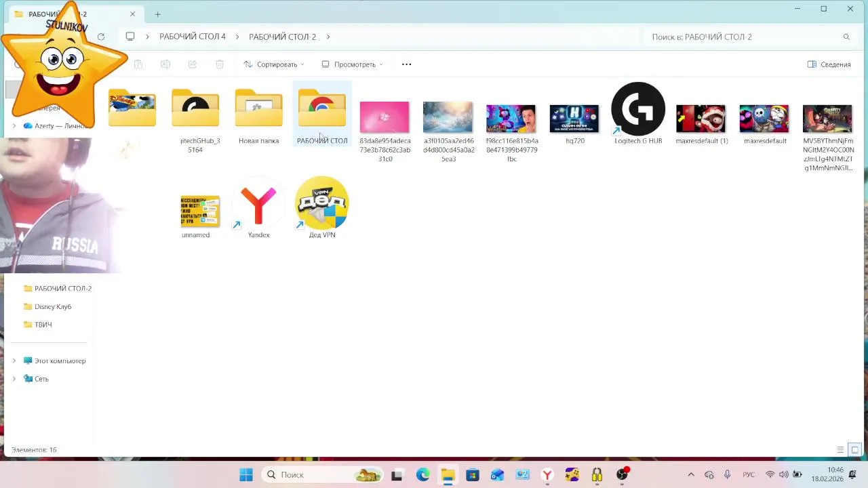Click the taskbar Поиск search box
The width and height of the screenshot is (868, 488).
323,474
